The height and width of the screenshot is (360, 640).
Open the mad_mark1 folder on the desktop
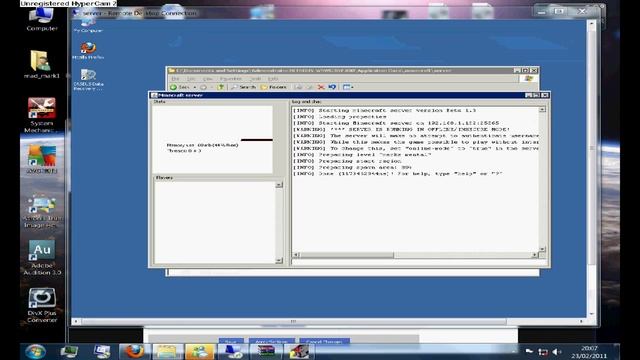point(41,64)
